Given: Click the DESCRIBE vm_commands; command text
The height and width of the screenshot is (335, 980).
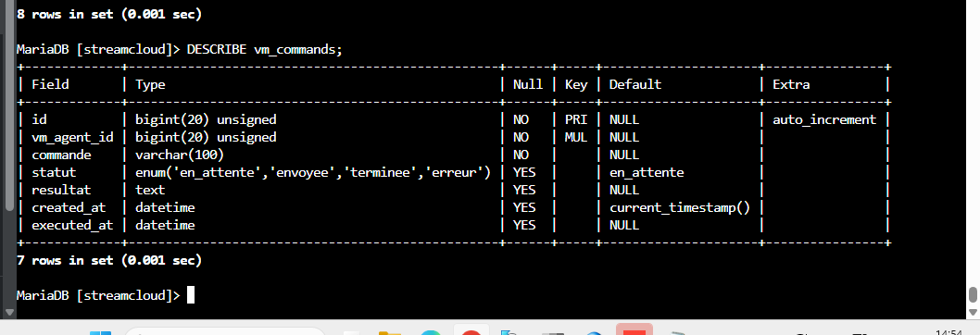Looking at the screenshot, I should tap(264, 49).
